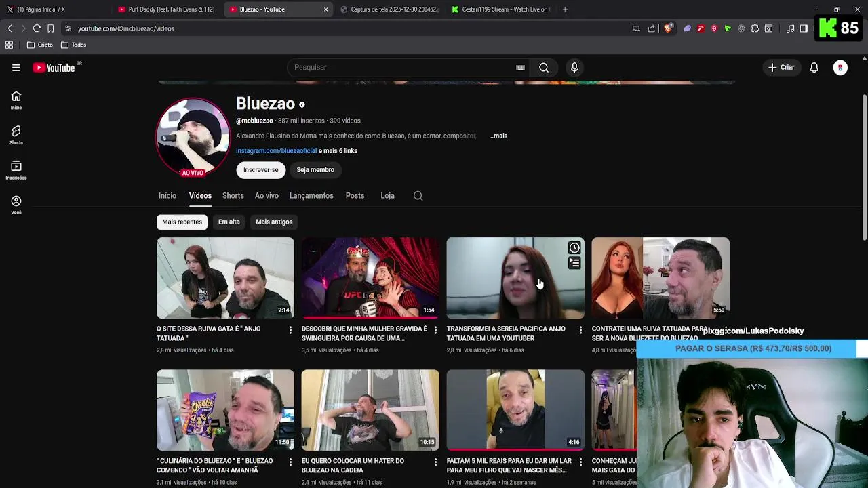
Task: Open the 2:14 video thumbnail
Action: (x=225, y=278)
